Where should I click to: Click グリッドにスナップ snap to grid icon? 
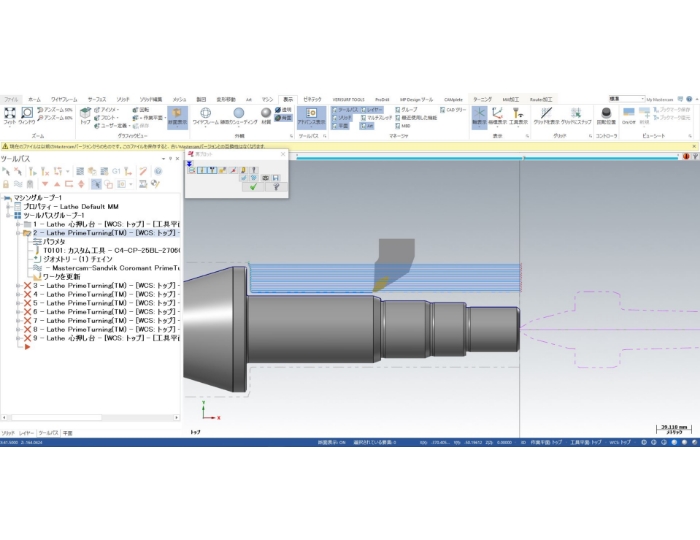[x=576, y=113]
